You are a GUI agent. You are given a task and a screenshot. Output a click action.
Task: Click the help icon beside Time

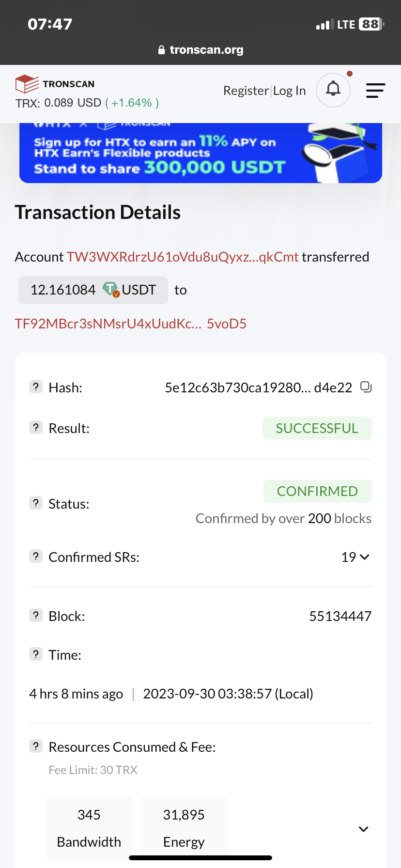36,654
